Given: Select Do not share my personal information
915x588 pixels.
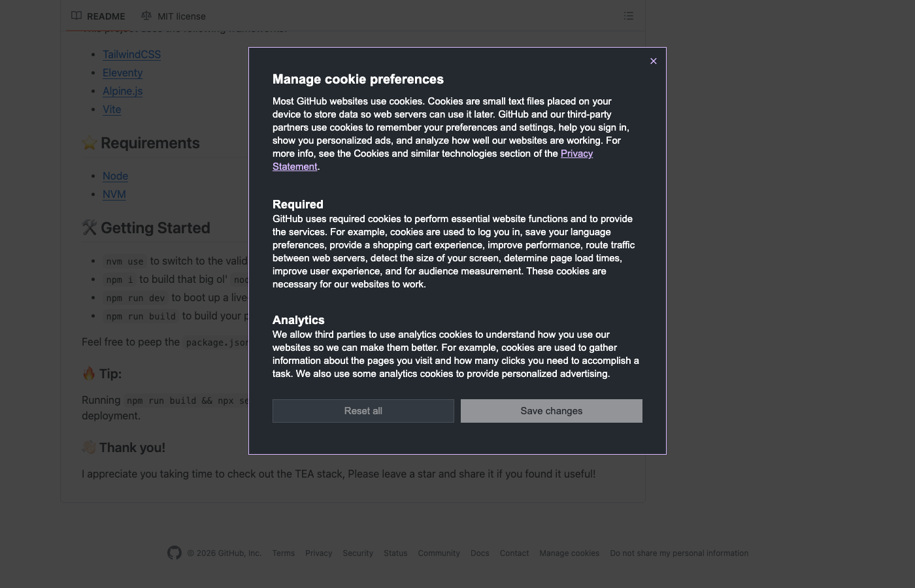Looking at the screenshot, I should tap(678, 553).
